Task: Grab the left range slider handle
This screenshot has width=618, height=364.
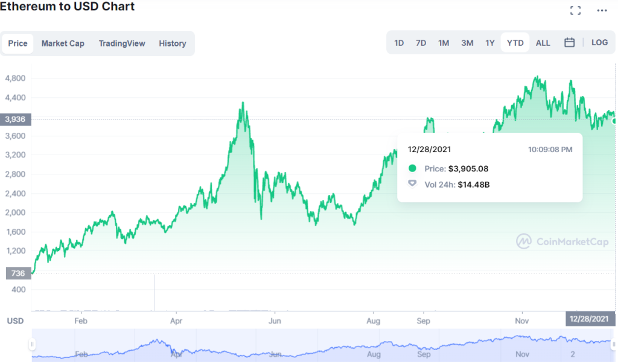Action: click(x=32, y=344)
